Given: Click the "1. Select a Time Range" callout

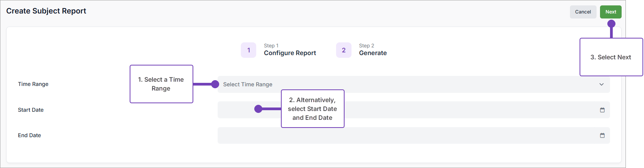Looking at the screenshot, I should (x=161, y=84).
